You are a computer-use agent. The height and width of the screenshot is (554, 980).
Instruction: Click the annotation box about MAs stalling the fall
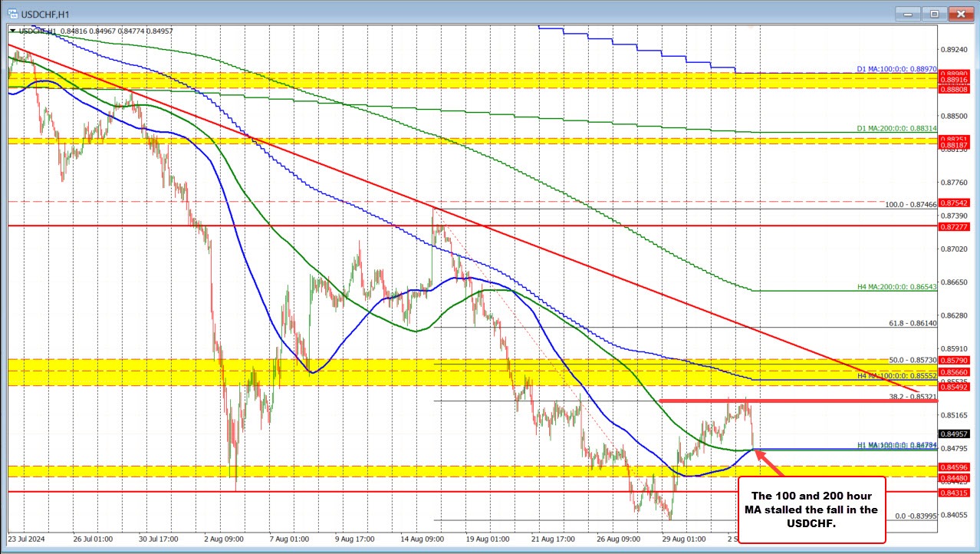tap(812, 509)
